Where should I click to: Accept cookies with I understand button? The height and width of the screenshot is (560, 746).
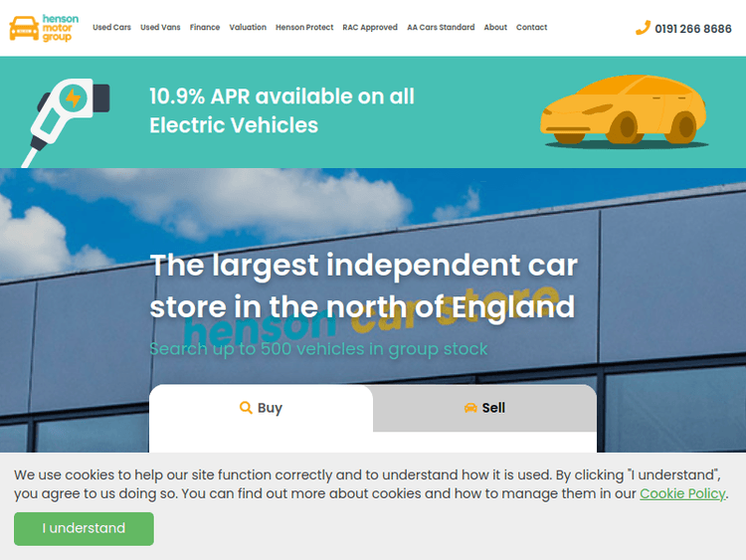pyautogui.click(x=84, y=528)
